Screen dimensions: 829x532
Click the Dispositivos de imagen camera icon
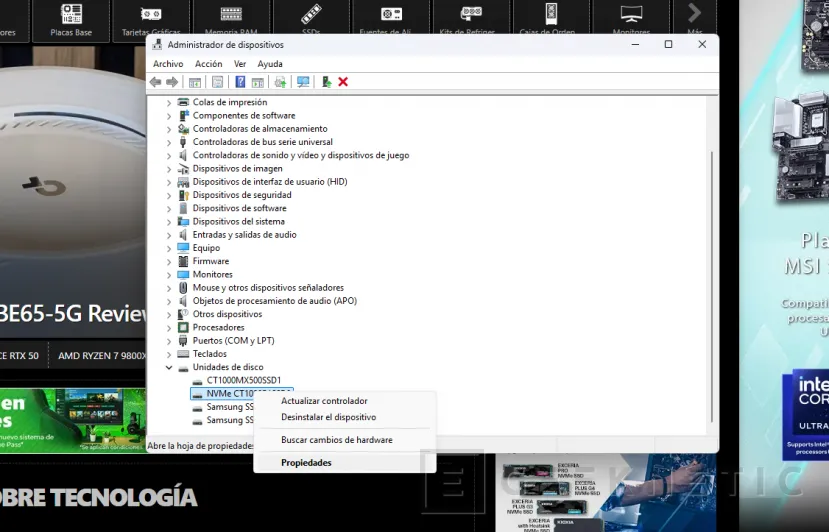[183, 169]
